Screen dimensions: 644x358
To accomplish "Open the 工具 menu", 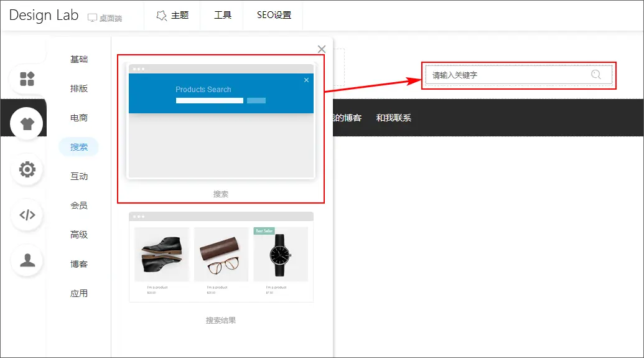I will (223, 15).
